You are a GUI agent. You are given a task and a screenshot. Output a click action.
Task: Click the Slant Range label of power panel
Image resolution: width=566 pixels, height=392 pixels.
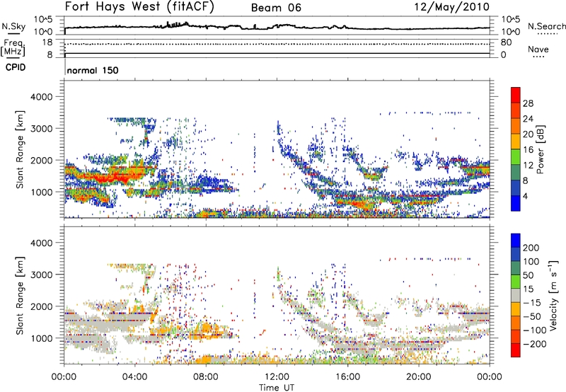[x=20, y=149]
